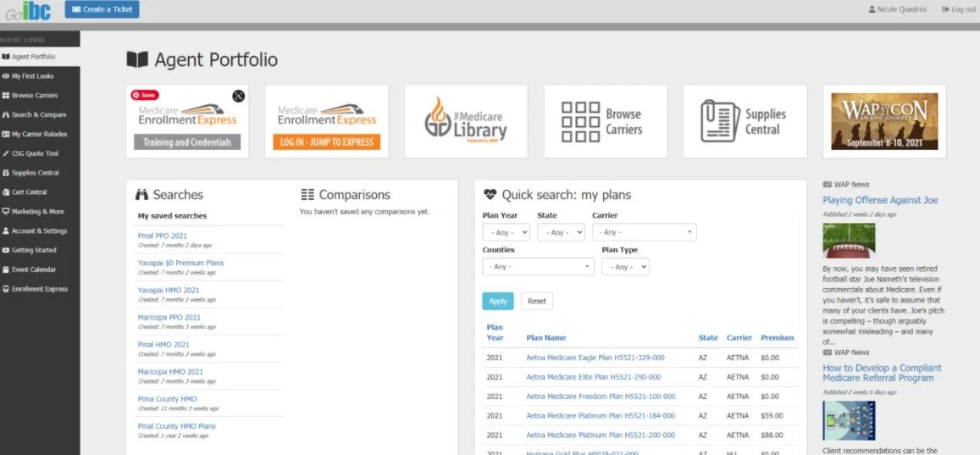
Task: Sort table by Carrier column header
Action: pyautogui.click(x=739, y=338)
